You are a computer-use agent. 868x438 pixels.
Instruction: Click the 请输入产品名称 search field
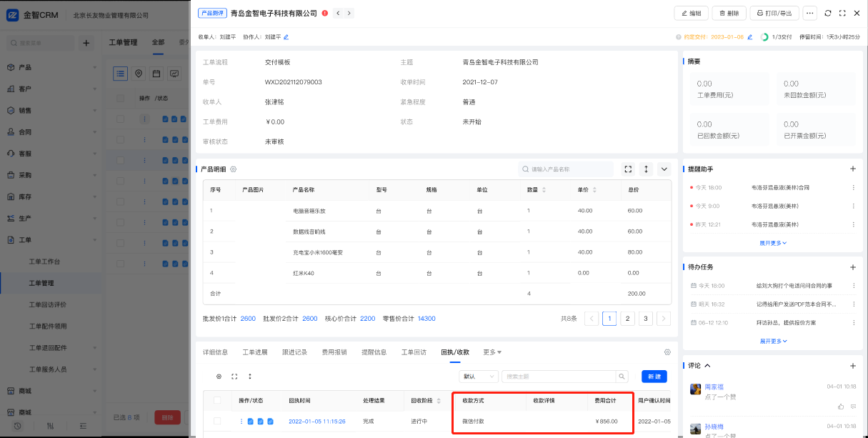click(x=566, y=169)
